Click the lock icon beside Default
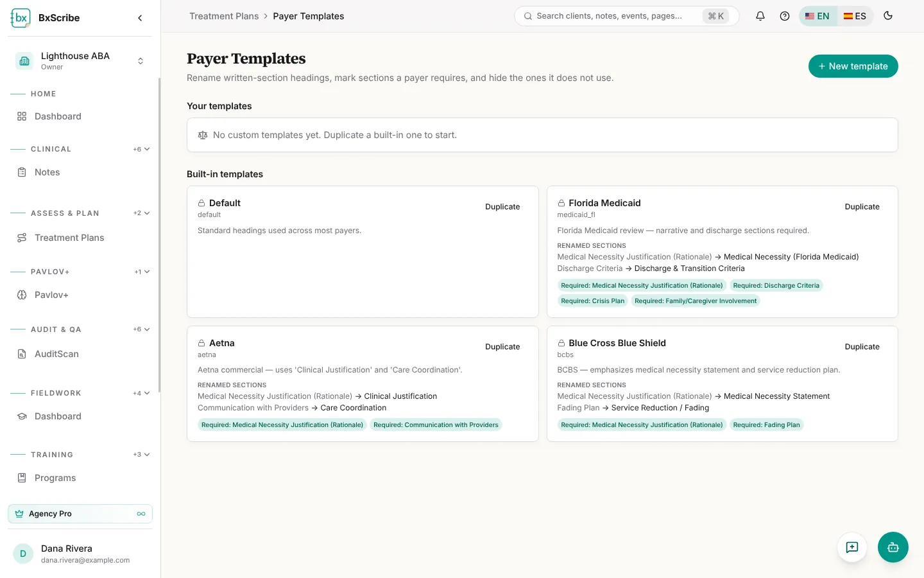Screen dimensions: 924x578 pyautogui.click(x=201, y=203)
